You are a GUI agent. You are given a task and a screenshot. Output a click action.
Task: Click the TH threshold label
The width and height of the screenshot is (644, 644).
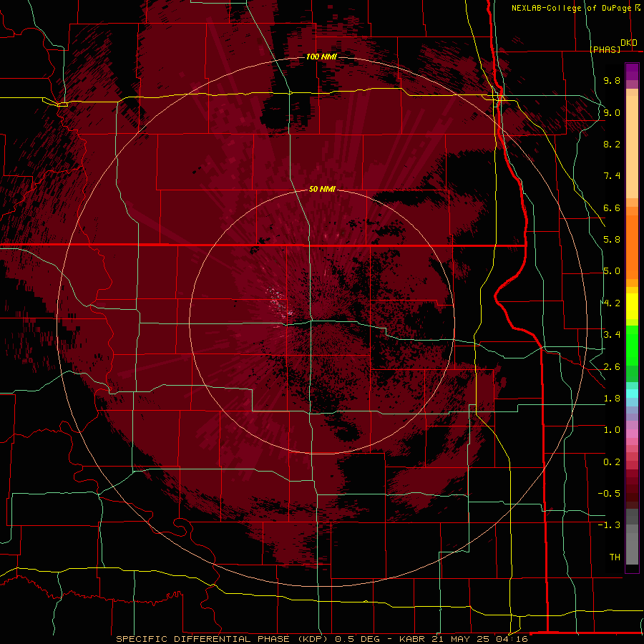point(615,557)
